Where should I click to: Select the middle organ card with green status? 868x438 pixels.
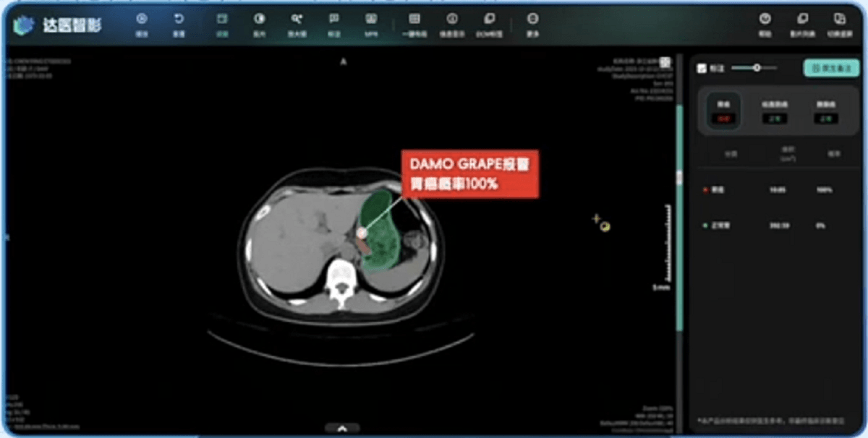[x=774, y=111]
